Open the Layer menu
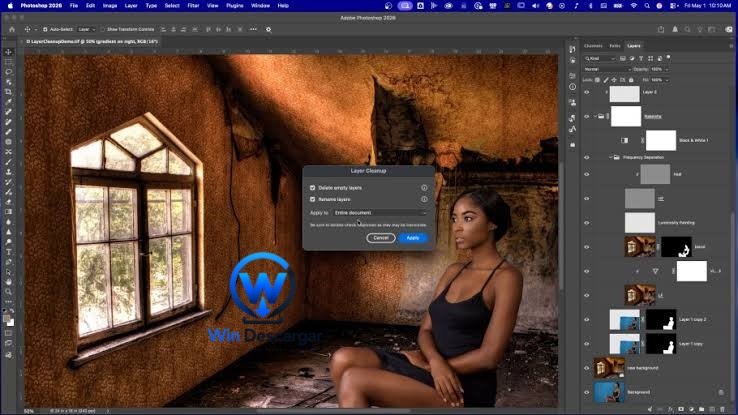Screen dimensions: 738x415 131,6
